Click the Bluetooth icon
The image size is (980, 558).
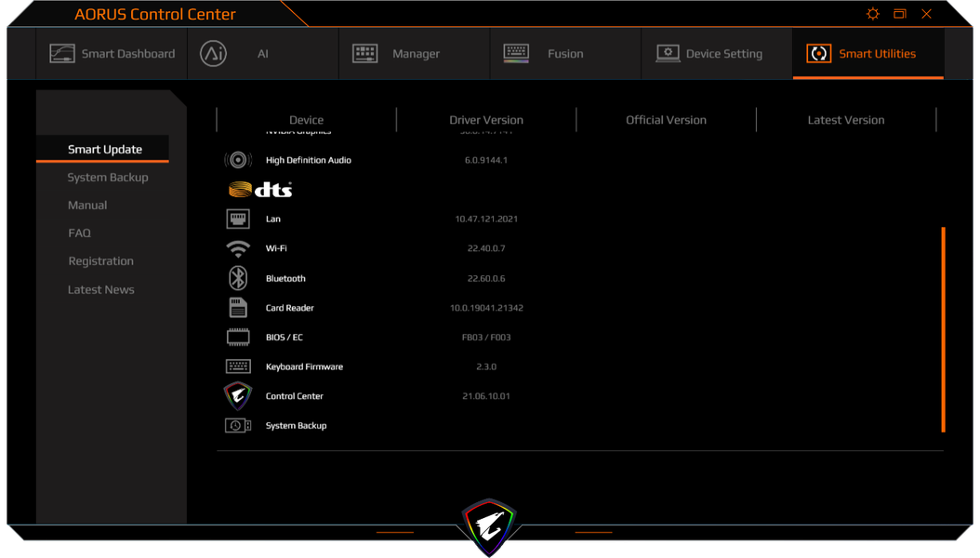pyautogui.click(x=237, y=278)
